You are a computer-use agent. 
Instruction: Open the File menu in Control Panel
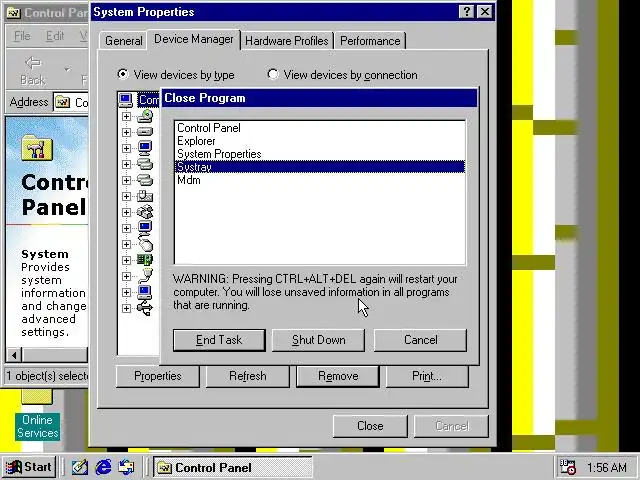pos(22,36)
